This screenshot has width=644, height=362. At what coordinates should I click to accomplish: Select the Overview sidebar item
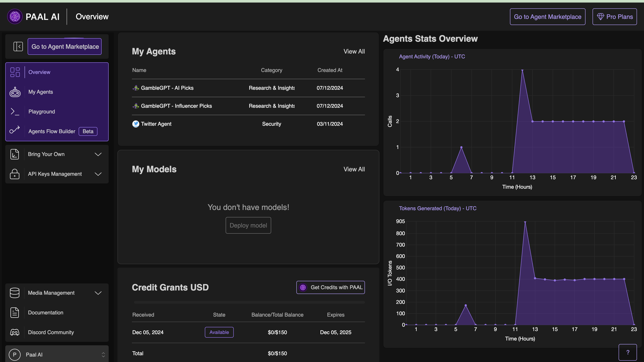[39, 72]
